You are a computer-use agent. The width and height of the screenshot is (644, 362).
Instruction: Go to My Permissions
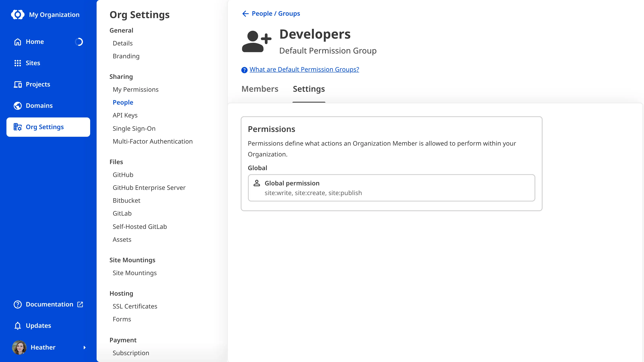point(135,89)
